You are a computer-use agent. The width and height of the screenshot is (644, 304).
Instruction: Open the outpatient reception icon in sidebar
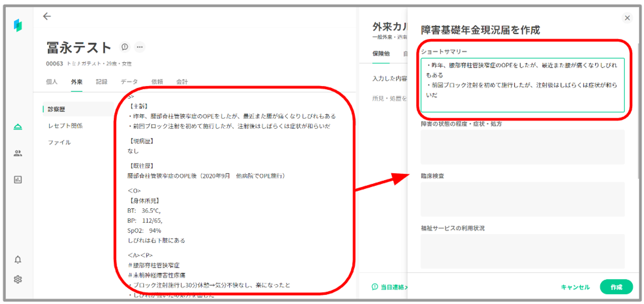click(x=18, y=127)
